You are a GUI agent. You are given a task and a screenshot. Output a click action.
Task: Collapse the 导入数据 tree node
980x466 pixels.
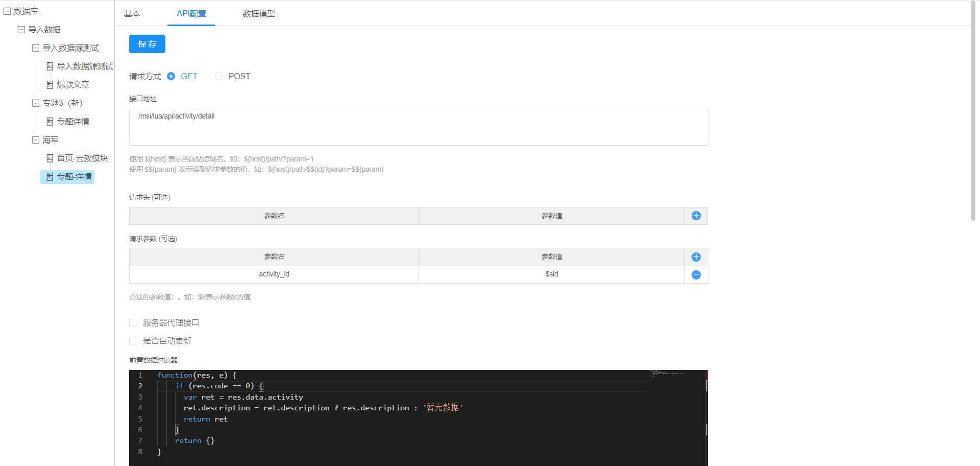pyautogui.click(x=21, y=30)
